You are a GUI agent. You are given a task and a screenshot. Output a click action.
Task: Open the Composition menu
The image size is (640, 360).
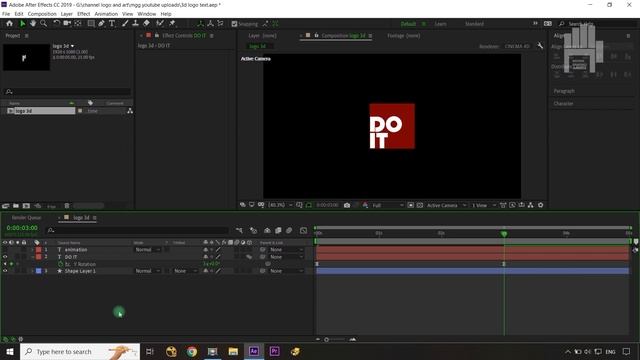coord(42,14)
